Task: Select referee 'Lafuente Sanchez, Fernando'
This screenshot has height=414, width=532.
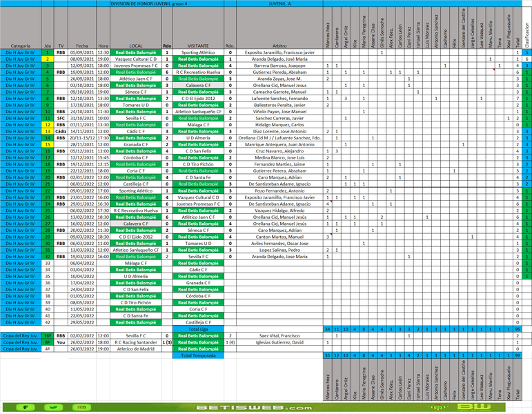Action: pos(279,99)
